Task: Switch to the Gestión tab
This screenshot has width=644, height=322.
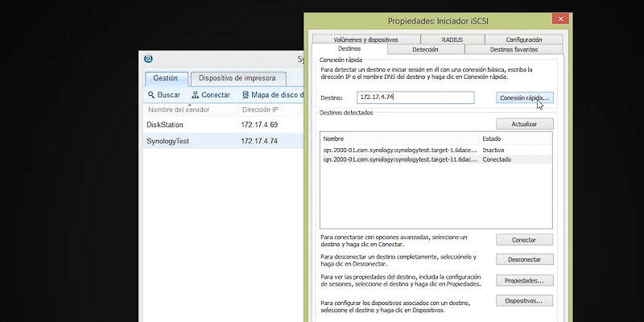Action: pyautogui.click(x=166, y=78)
